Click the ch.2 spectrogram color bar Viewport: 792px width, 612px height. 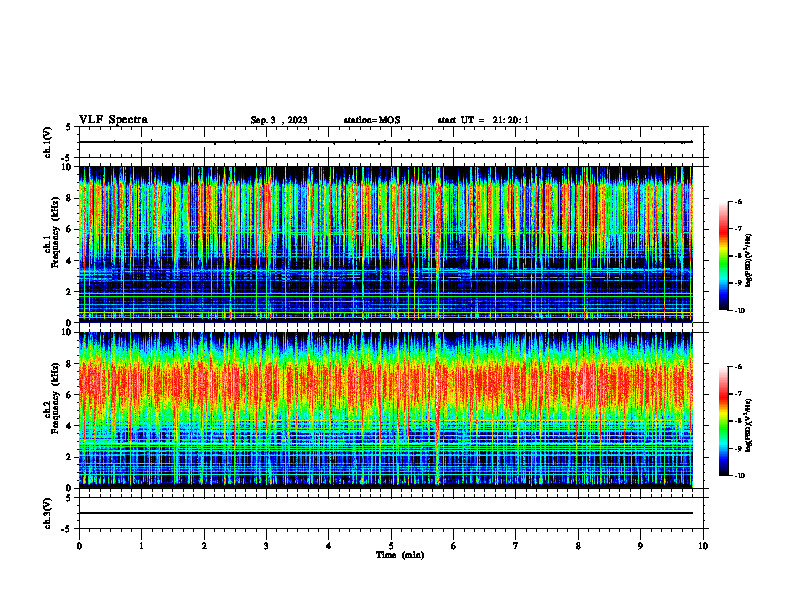723,421
